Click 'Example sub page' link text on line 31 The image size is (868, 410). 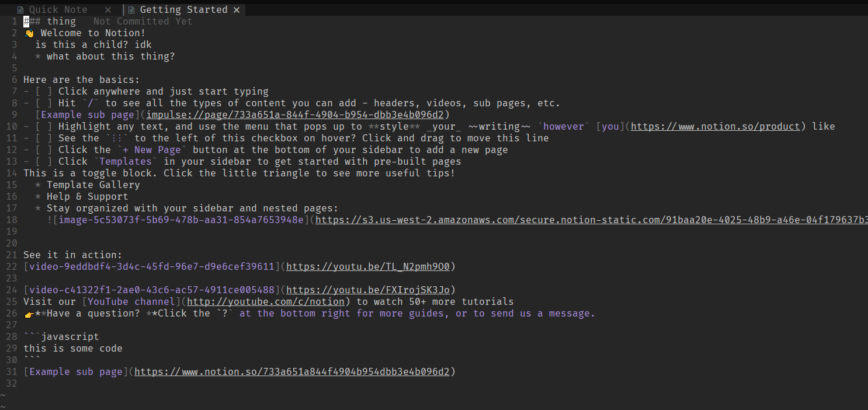coord(76,372)
